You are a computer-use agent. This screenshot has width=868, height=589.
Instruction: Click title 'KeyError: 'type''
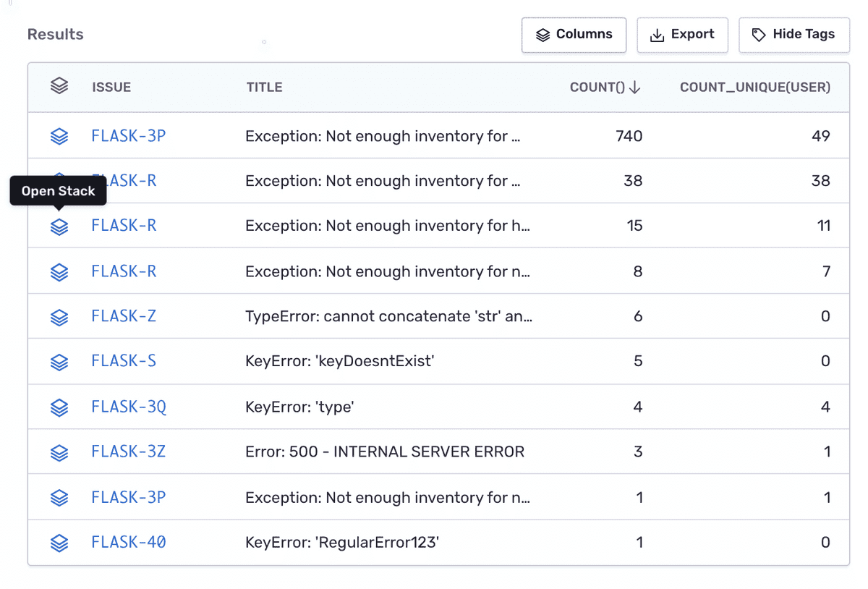(299, 407)
